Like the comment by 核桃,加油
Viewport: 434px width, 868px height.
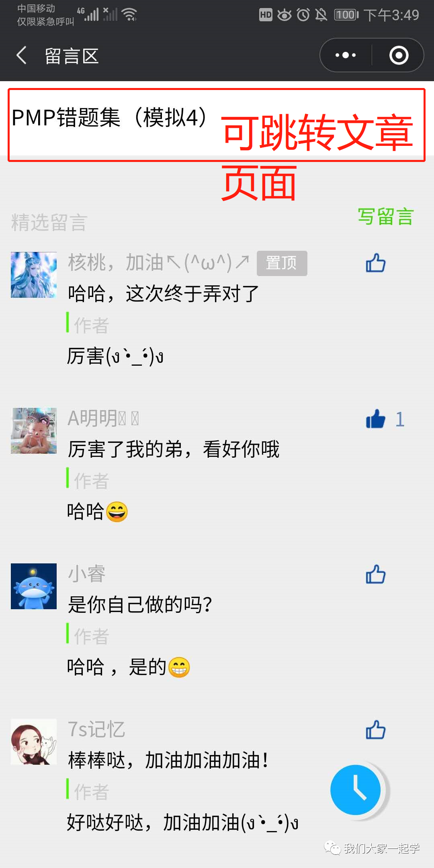click(x=376, y=263)
